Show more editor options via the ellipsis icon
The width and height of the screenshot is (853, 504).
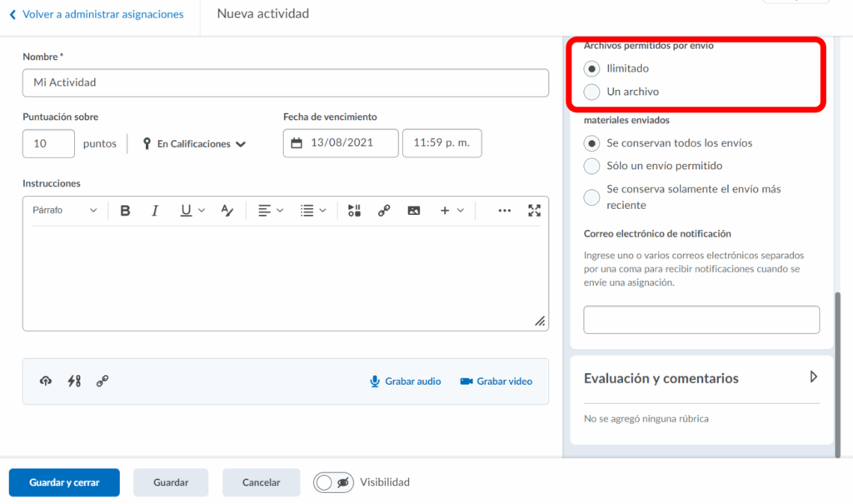(x=504, y=211)
